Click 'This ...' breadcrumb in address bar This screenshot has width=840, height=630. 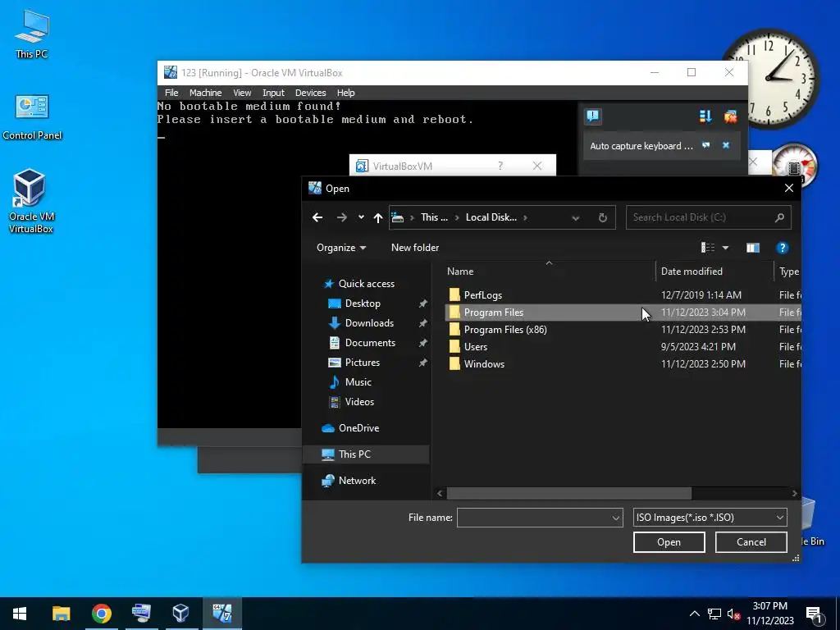click(x=434, y=217)
